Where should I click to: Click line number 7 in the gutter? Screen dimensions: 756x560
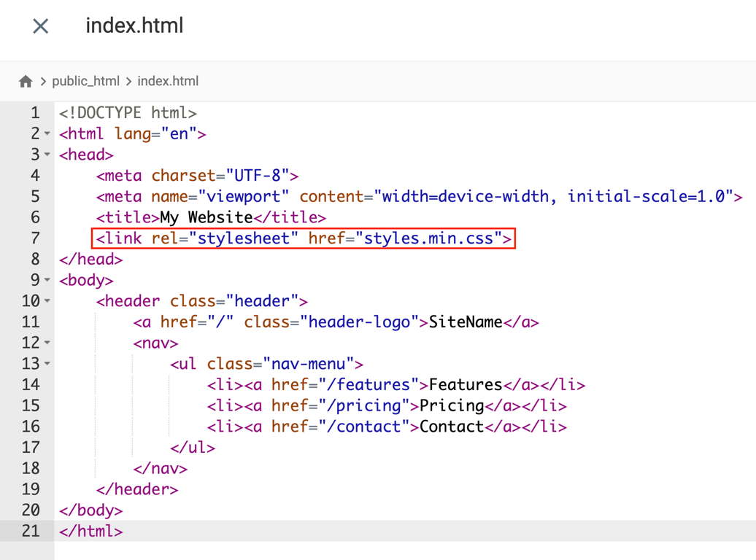coord(34,238)
